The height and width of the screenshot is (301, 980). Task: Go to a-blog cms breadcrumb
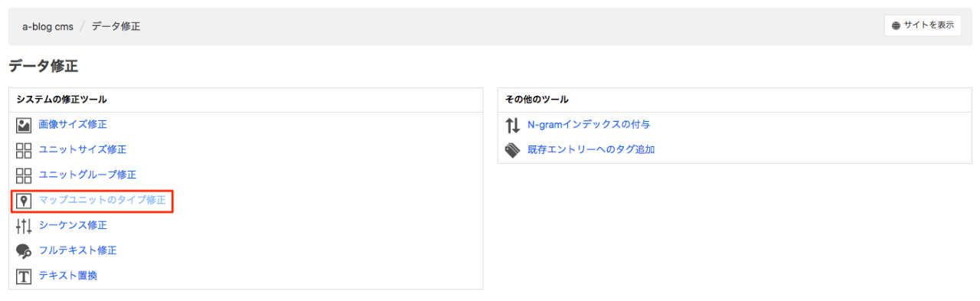[x=47, y=26]
